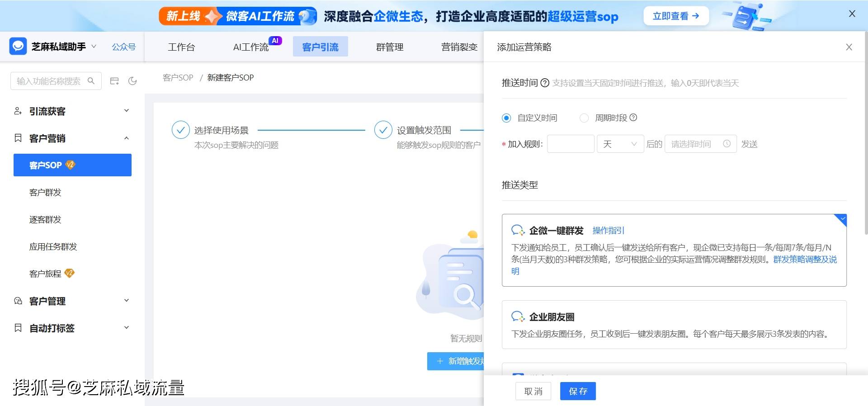Viewport: 868px width, 406px height.
Task: Click the 企微一键群发 chat bubble icon
Action: pyautogui.click(x=518, y=230)
